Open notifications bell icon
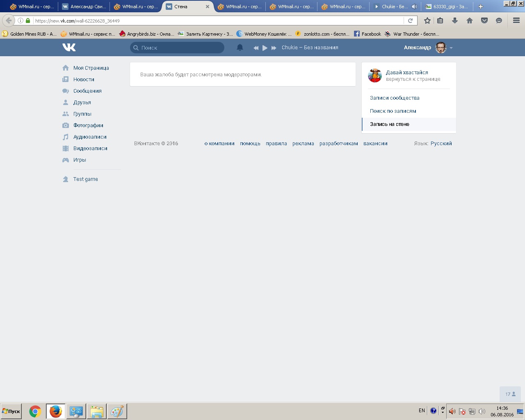 pyautogui.click(x=240, y=48)
